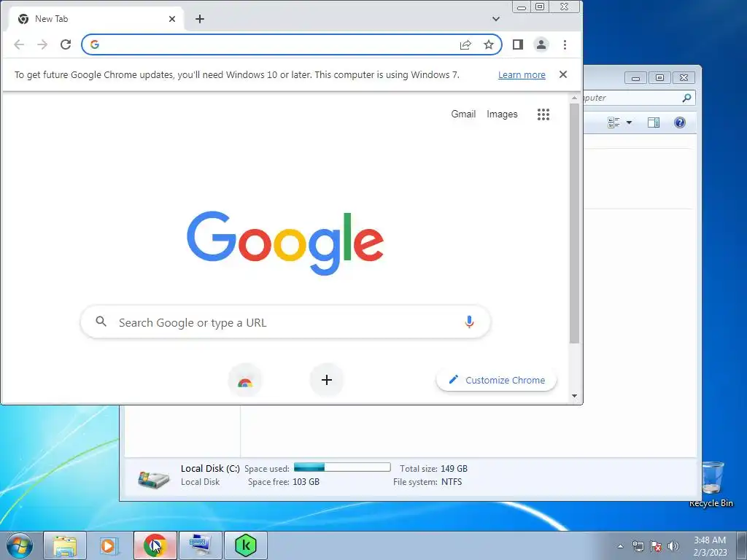The height and width of the screenshot is (560, 747).
Task: Click Local Disk (C:) drive icon in details pane
Action: pos(153,478)
